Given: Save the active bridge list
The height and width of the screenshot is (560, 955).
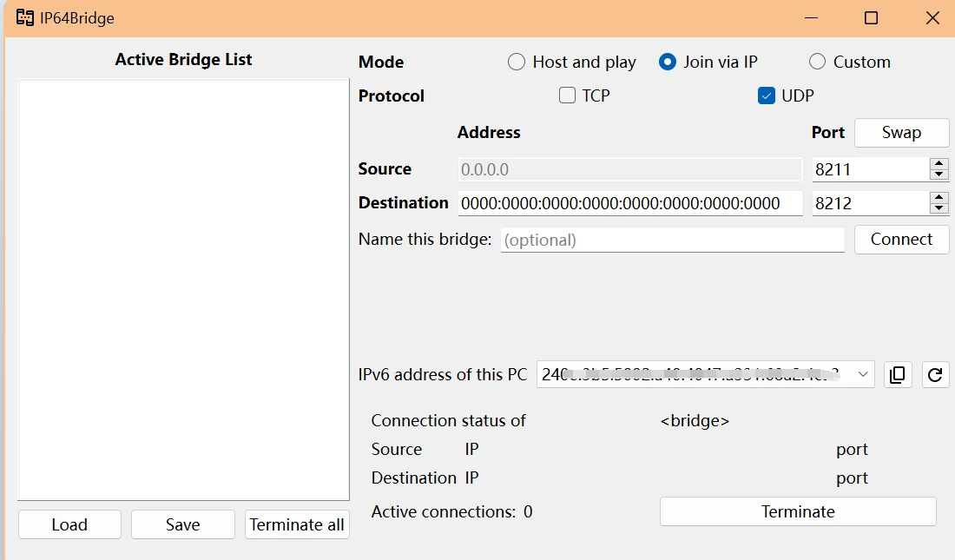Looking at the screenshot, I should [x=183, y=524].
